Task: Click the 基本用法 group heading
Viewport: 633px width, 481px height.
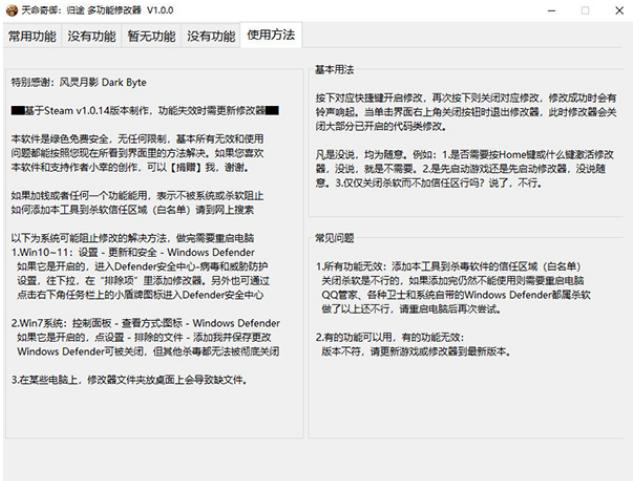Action: pyautogui.click(x=334, y=70)
